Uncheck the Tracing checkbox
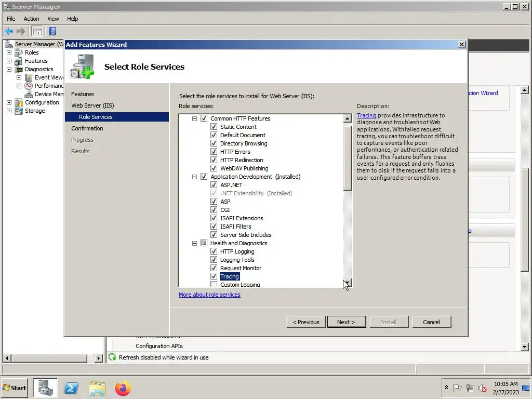Screen dimensions: 532x399 (x=214, y=276)
